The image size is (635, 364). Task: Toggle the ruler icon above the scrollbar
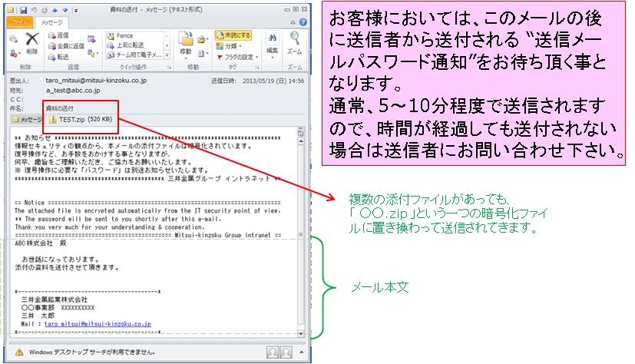pyautogui.click(x=300, y=133)
